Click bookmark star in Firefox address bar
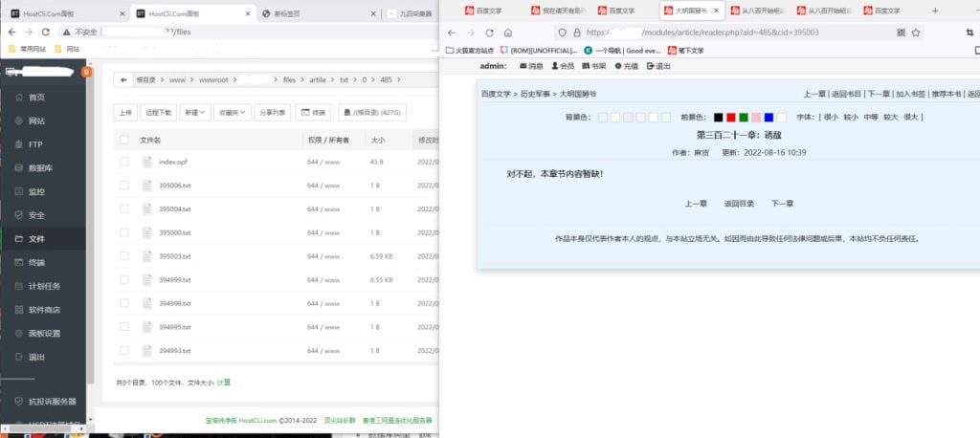This screenshot has width=980, height=438. [916, 33]
